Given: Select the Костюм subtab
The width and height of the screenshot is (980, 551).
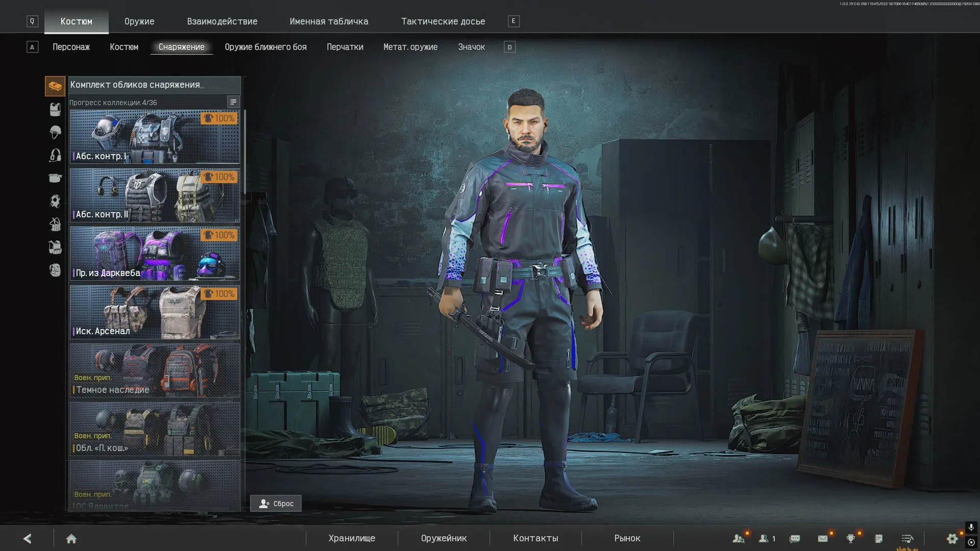Looking at the screenshot, I should [x=124, y=47].
